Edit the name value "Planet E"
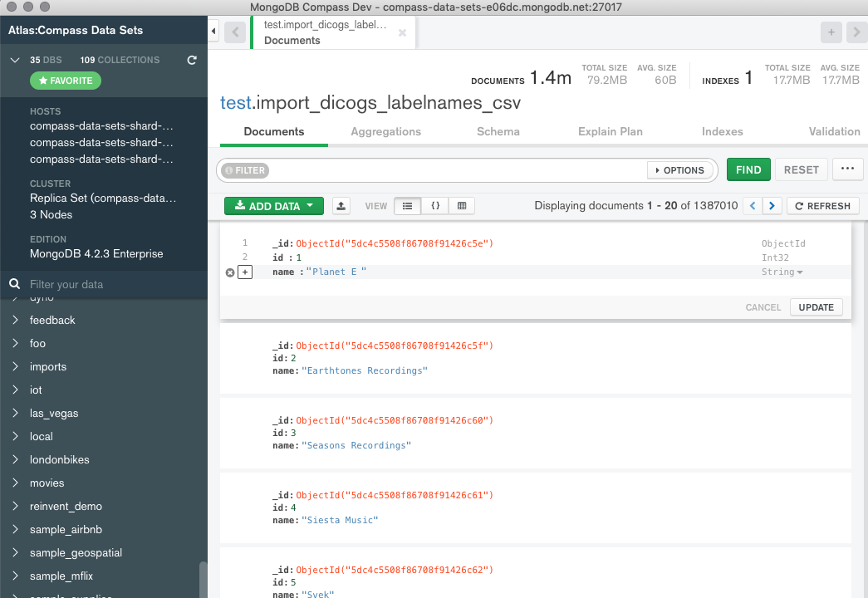This screenshot has width=868, height=598. [336, 272]
